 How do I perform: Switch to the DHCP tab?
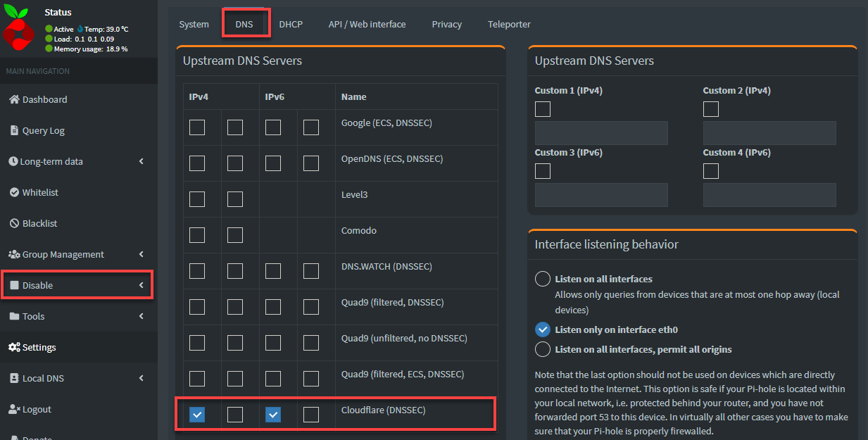click(291, 24)
